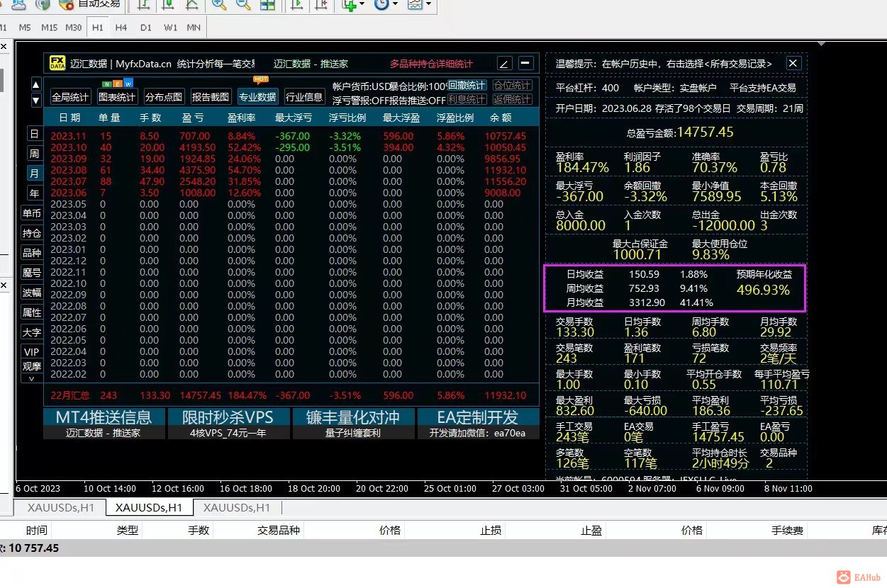The width and height of the screenshot is (887, 588).
Task: Switch chart to bar chart mode
Action: click(x=144, y=4)
